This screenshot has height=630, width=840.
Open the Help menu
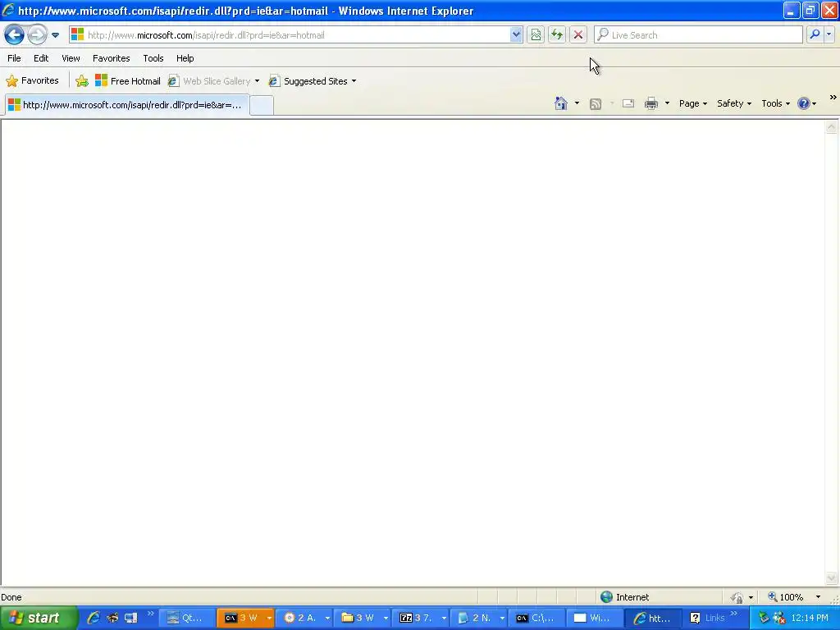[x=185, y=58]
